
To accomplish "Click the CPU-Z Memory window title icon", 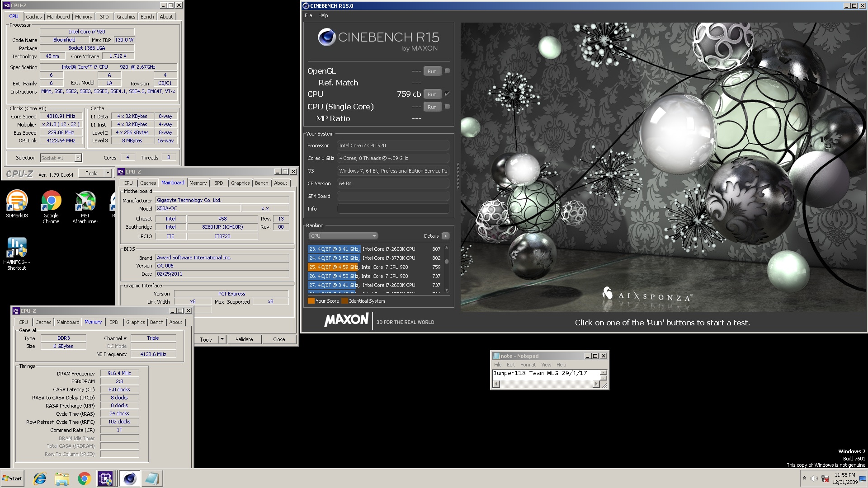I will 16,311.
